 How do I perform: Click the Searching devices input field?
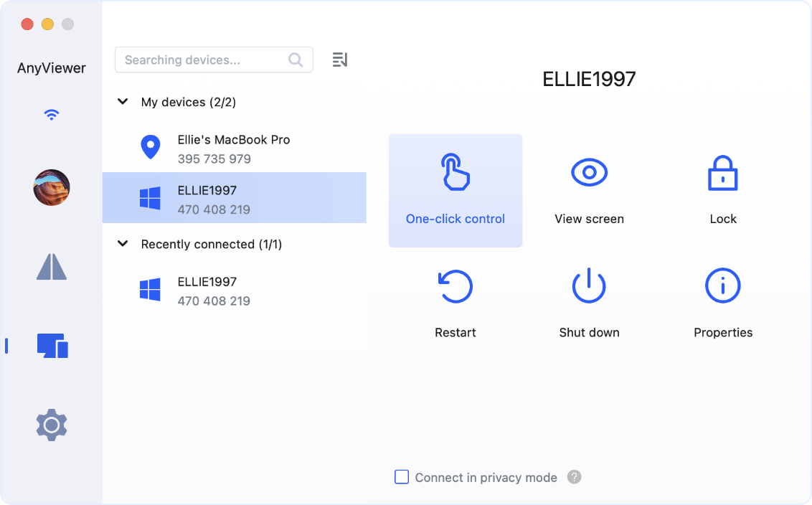(x=203, y=60)
